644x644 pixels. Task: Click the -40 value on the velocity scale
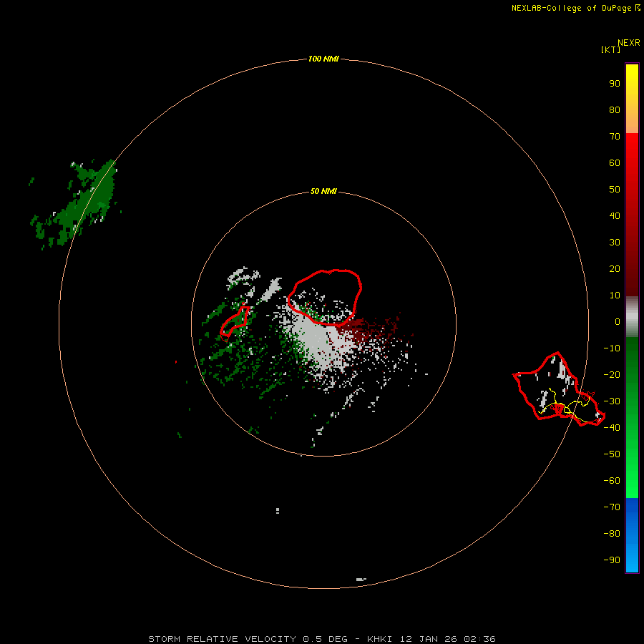612,428
